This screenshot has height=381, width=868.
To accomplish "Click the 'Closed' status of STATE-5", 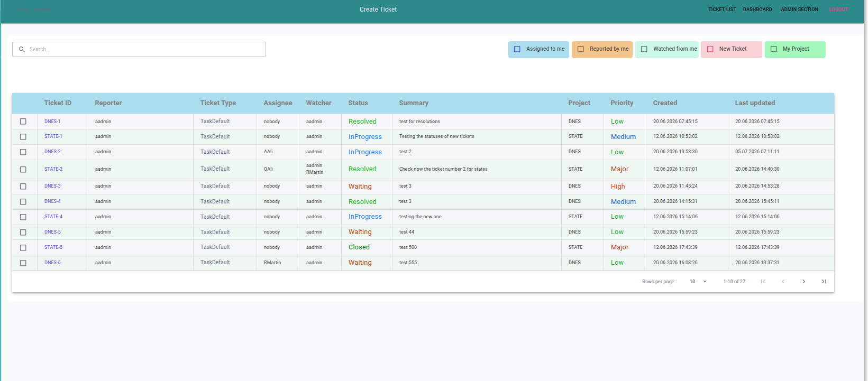I will tap(359, 247).
